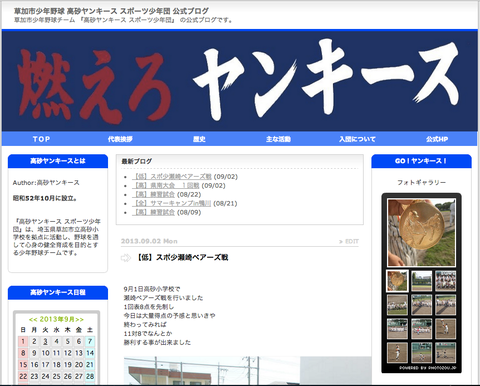Click the GO！ヤンキース！ sidebar heading
The height and width of the screenshot is (386, 480).
coord(421,161)
